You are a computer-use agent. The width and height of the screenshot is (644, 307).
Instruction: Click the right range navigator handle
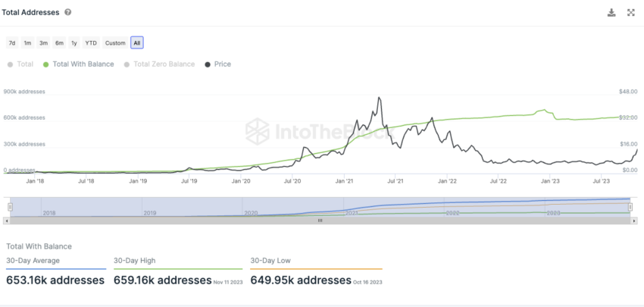(x=630, y=208)
